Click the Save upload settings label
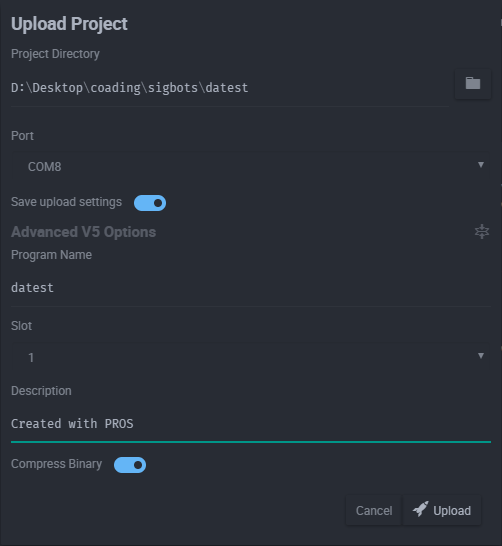This screenshot has height=546, width=502. click(x=66, y=202)
